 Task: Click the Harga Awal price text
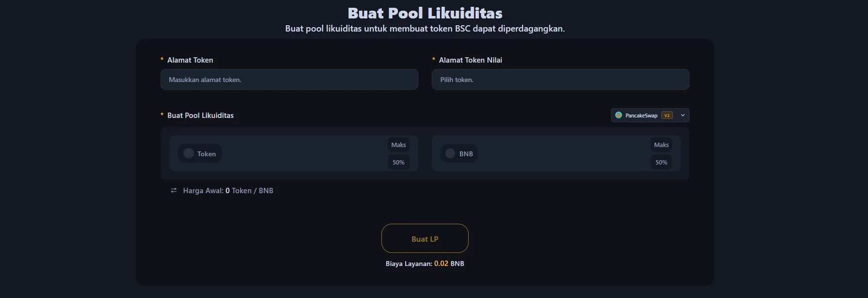[x=228, y=191]
